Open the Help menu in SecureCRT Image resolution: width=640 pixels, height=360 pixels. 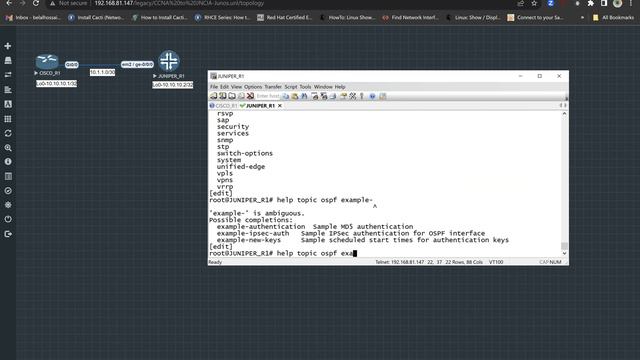(340, 87)
